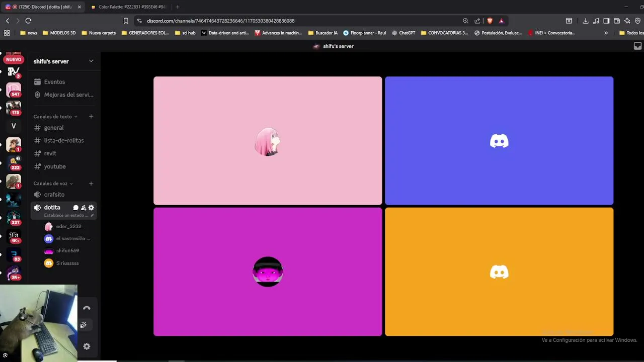Screen dimensions: 644x362
Task: Select user eder_3232 in voice list
Action: tap(68, 227)
